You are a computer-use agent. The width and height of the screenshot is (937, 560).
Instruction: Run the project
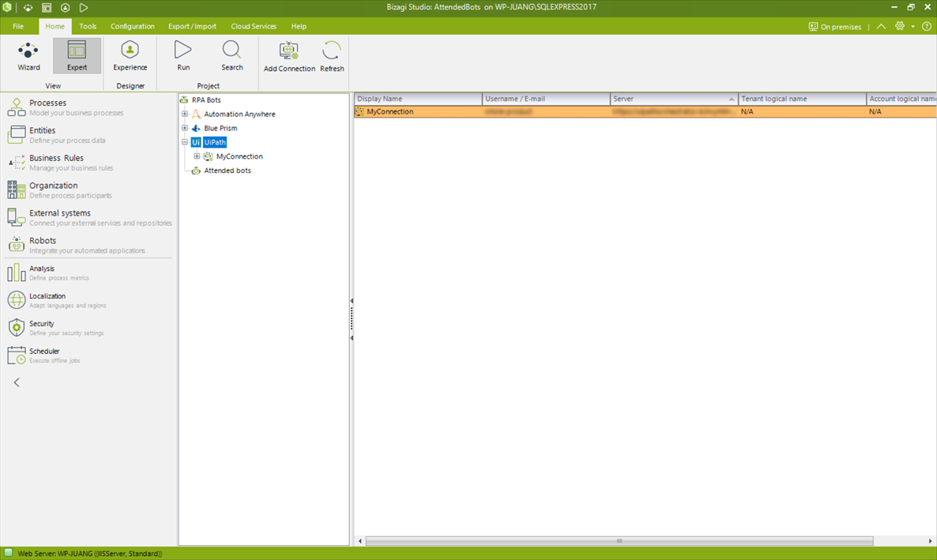click(x=183, y=56)
